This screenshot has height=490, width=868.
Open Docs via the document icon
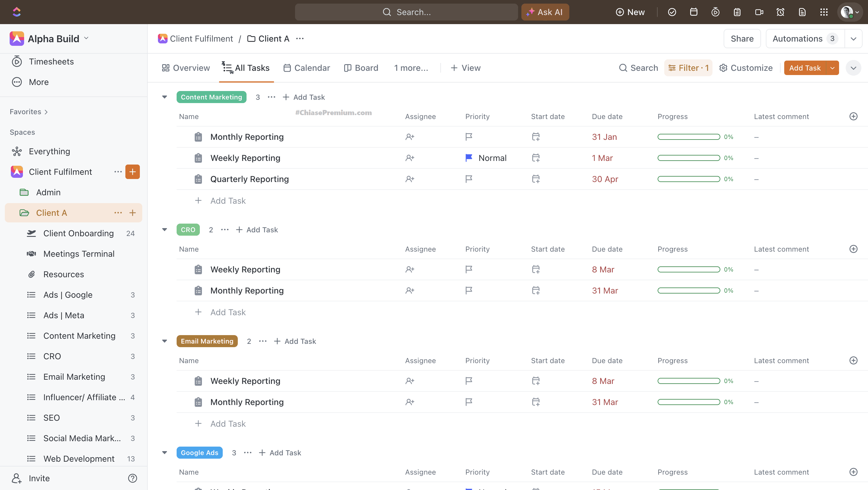click(x=802, y=12)
